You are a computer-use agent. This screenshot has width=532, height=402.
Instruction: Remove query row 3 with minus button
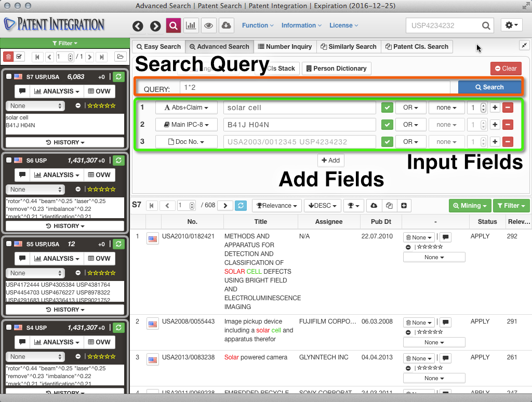tap(508, 141)
